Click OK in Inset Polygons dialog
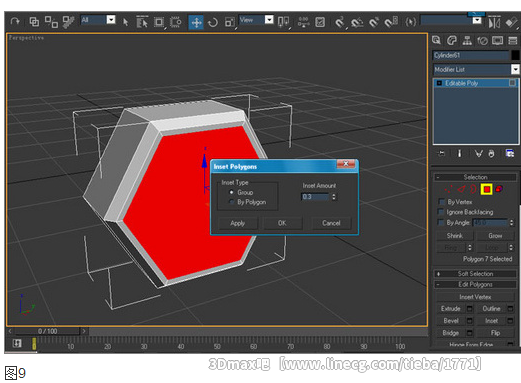 282,223
